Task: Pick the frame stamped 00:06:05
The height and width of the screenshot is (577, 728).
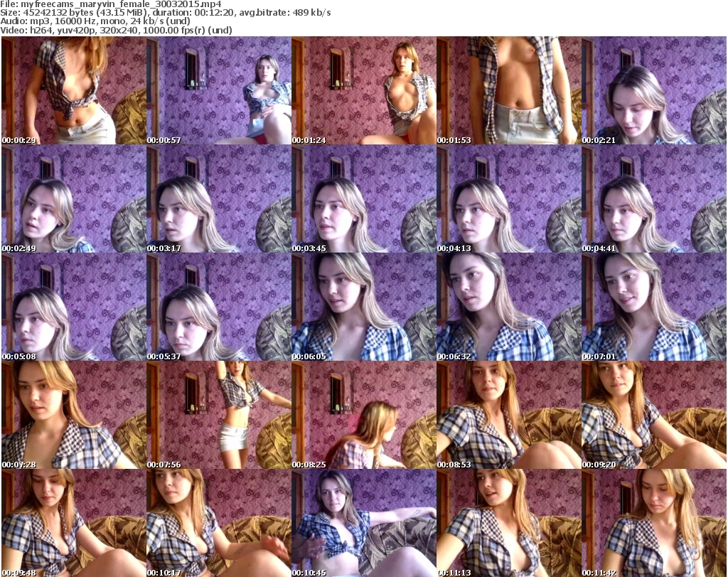Action: click(x=363, y=307)
